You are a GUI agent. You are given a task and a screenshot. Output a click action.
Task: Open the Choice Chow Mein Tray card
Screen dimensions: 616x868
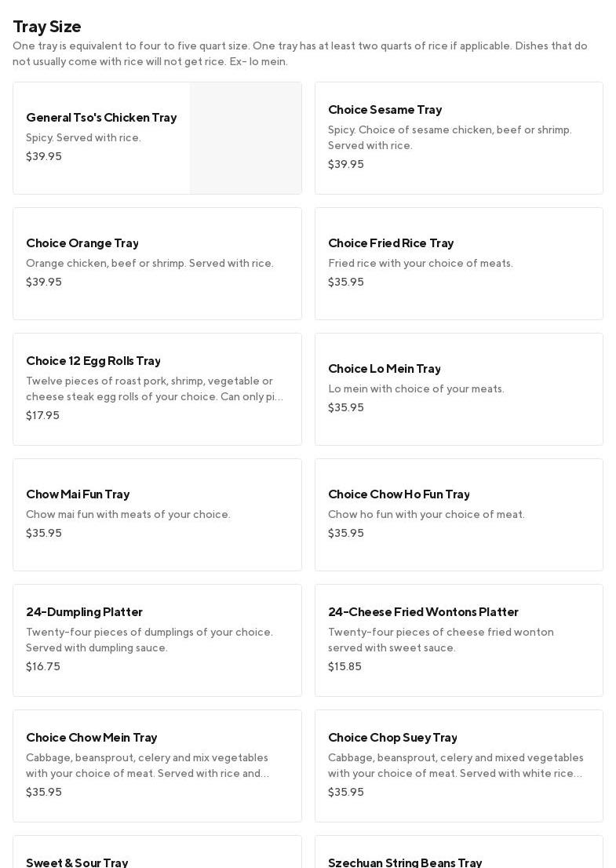pyautogui.click(x=157, y=766)
